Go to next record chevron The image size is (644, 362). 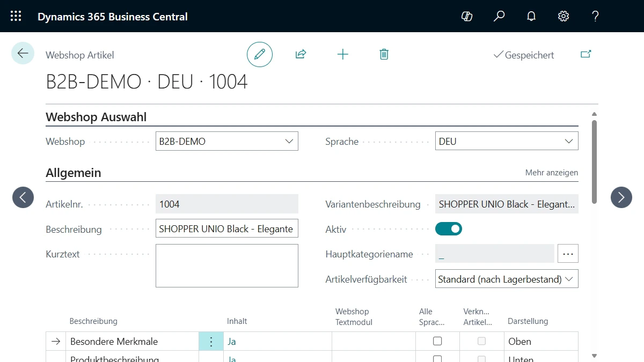click(621, 197)
